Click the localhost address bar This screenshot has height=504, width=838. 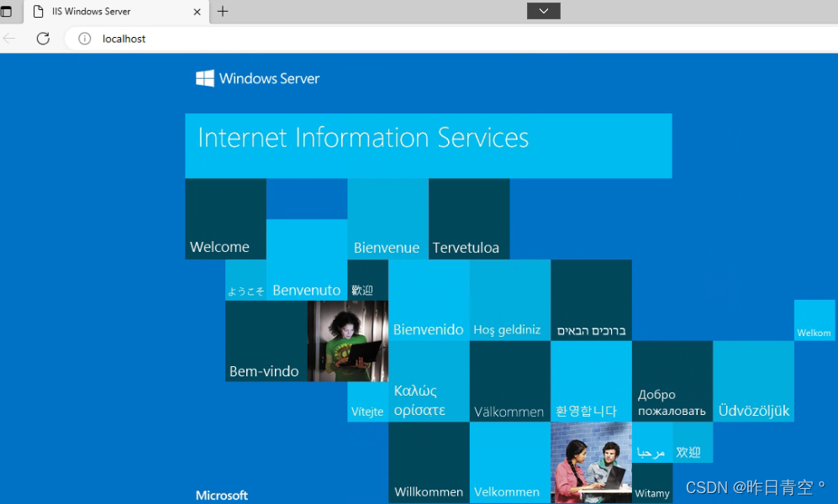(x=451, y=39)
